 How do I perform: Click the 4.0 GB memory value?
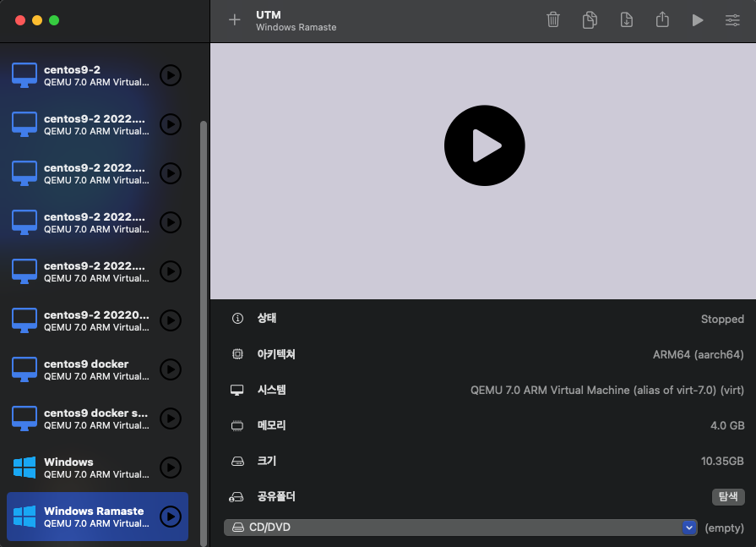point(727,425)
